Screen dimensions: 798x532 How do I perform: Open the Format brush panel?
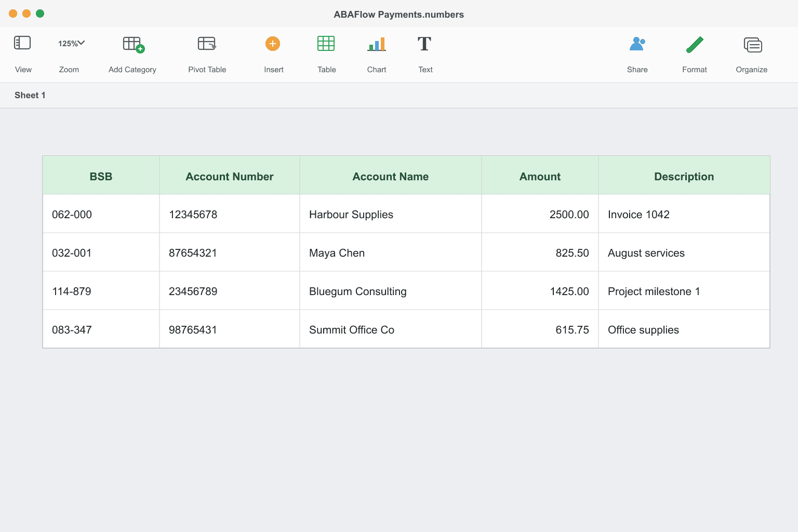click(x=695, y=44)
